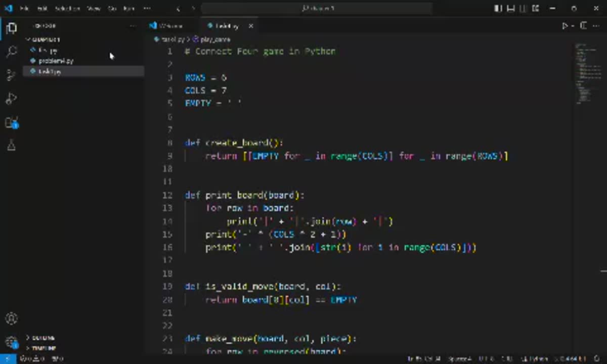607x364 pixels.
Task: Click the command center search box
Action: [x=317, y=9]
